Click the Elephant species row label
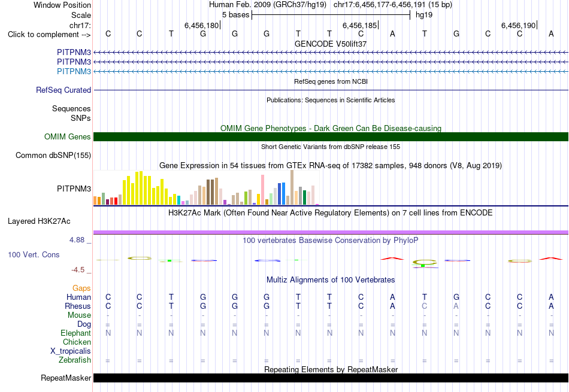Image resolution: width=569 pixels, height=392 pixels. tap(76, 333)
